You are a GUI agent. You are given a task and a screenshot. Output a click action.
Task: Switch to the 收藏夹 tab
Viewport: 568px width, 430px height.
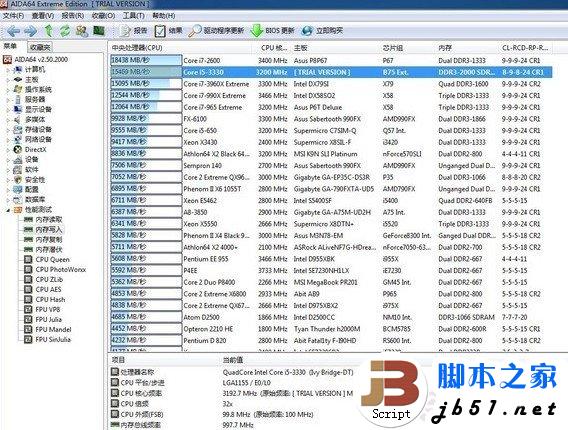[x=40, y=47]
